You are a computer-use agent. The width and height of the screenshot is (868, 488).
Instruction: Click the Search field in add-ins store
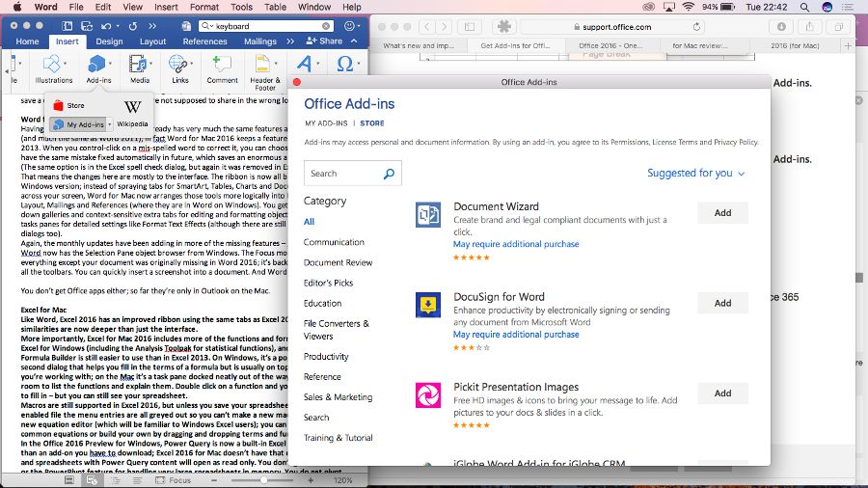click(353, 174)
